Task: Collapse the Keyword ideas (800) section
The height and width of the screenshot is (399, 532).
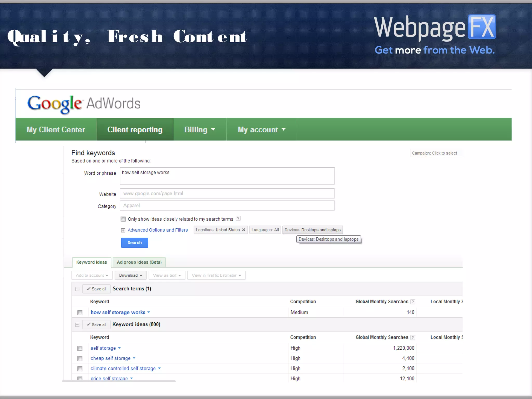Action: point(77,325)
